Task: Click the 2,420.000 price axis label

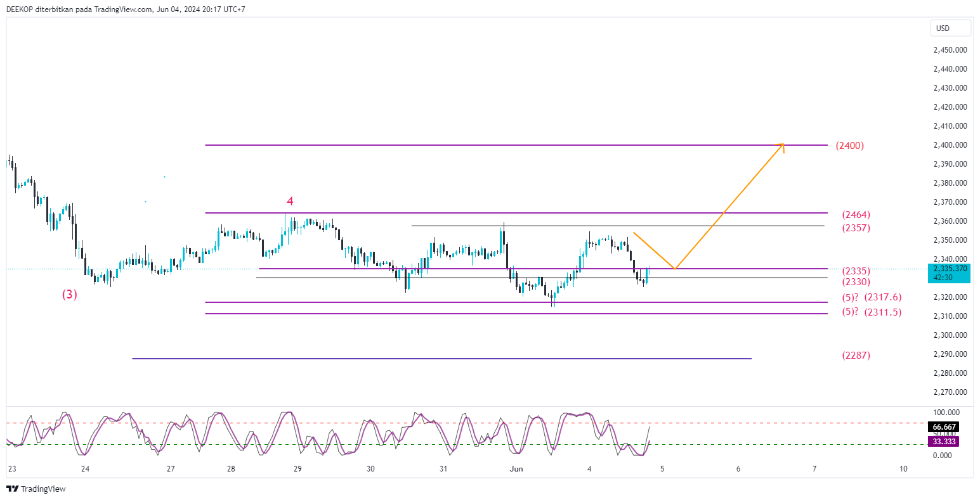Action: click(x=950, y=106)
